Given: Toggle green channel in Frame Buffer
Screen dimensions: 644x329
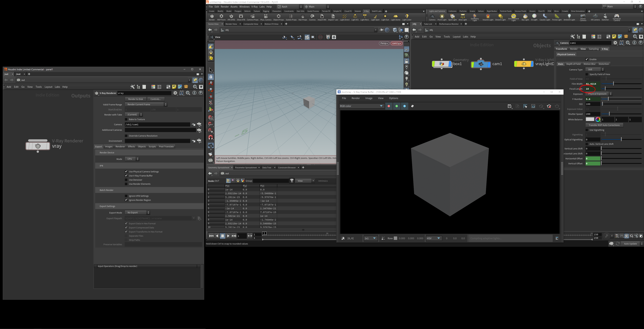Looking at the screenshot, I should 397,106.
